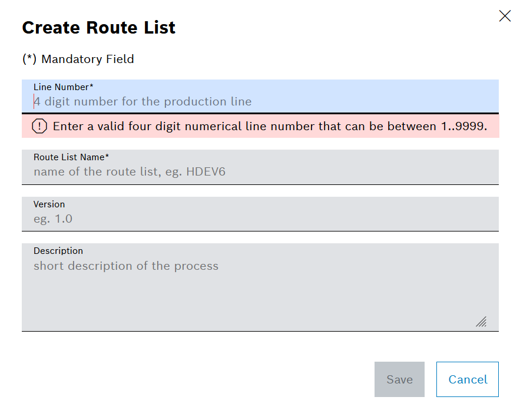Screen dimensions: 520x420
Task: Select the line number validation error message
Action: [271, 126]
